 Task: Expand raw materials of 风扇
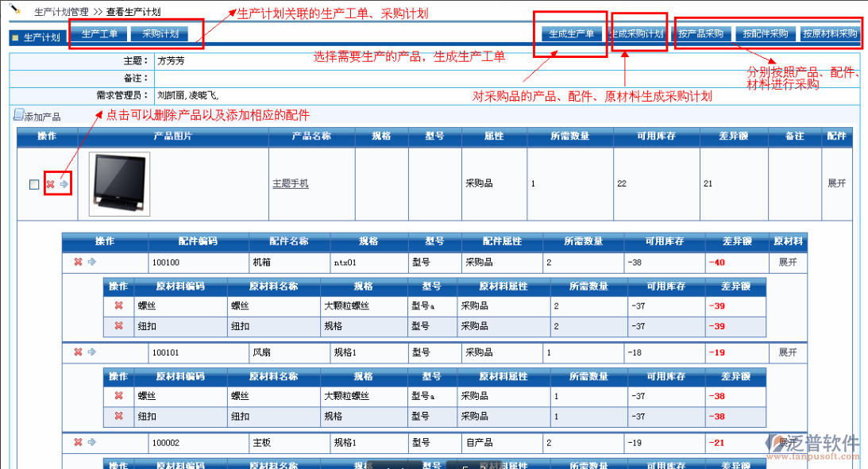tap(787, 352)
